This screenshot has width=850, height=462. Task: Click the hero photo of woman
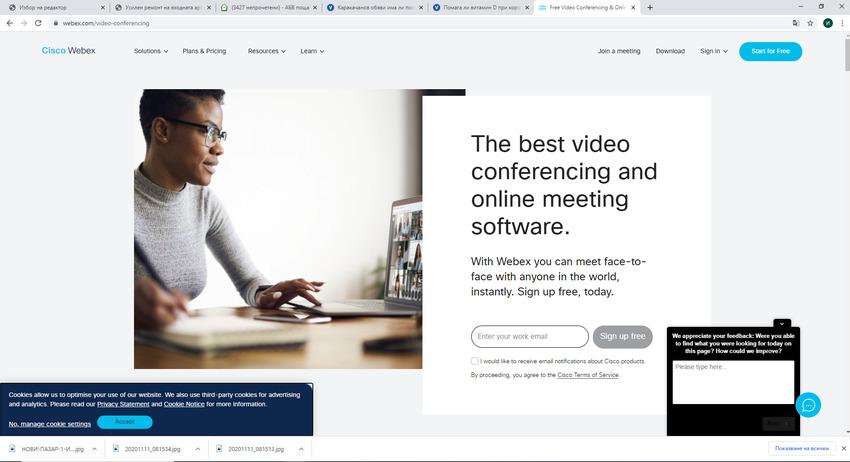point(278,229)
